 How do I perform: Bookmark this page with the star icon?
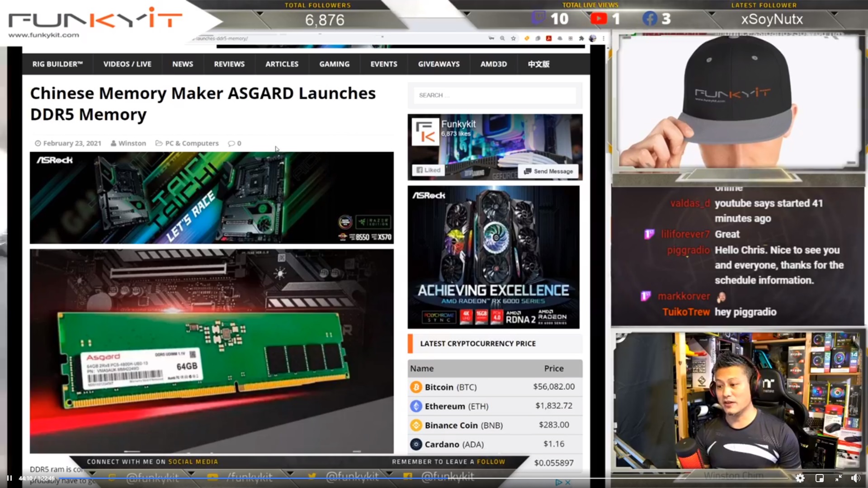(514, 38)
